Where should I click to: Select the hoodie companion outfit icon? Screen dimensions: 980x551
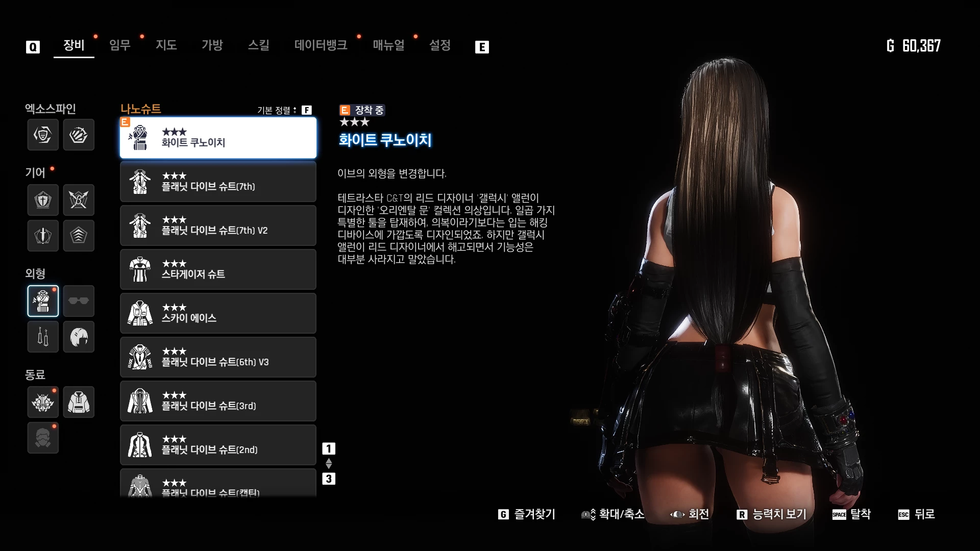point(79,402)
